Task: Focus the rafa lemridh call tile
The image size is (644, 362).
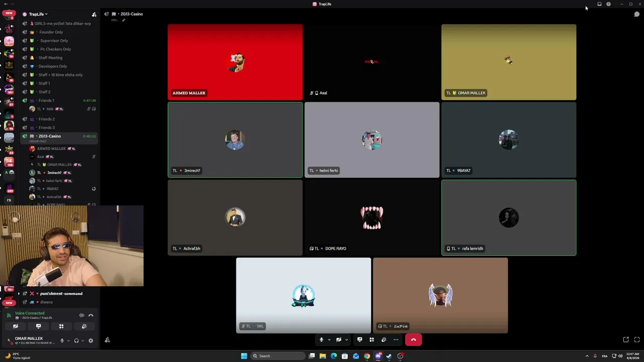Action: pos(509,218)
